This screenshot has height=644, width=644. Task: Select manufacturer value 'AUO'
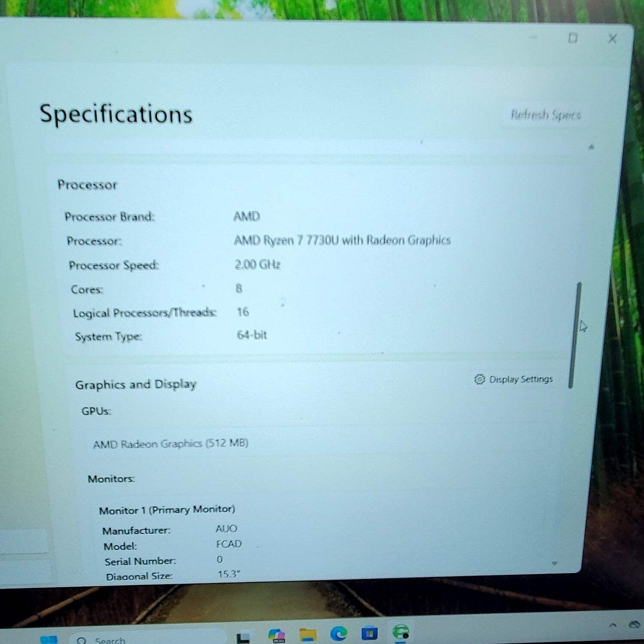tap(226, 529)
